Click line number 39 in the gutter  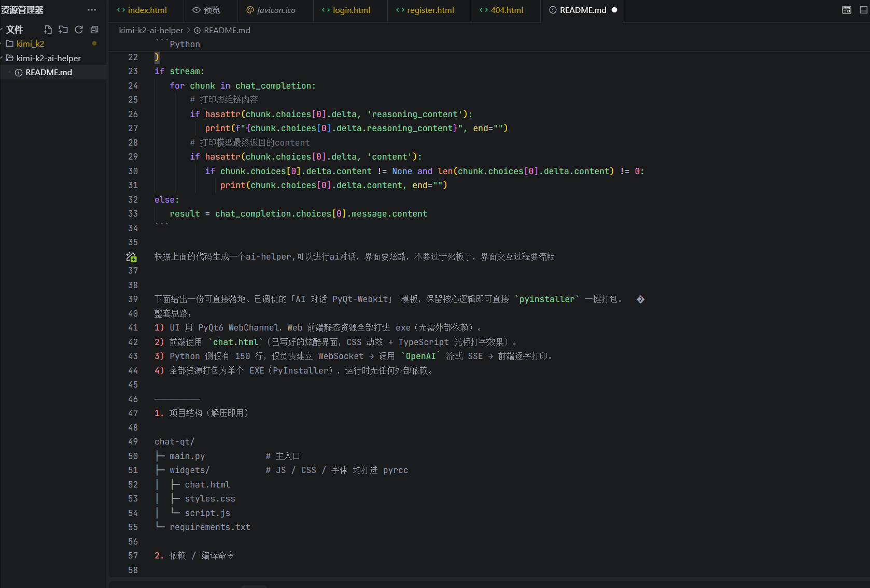coord(133,299)
